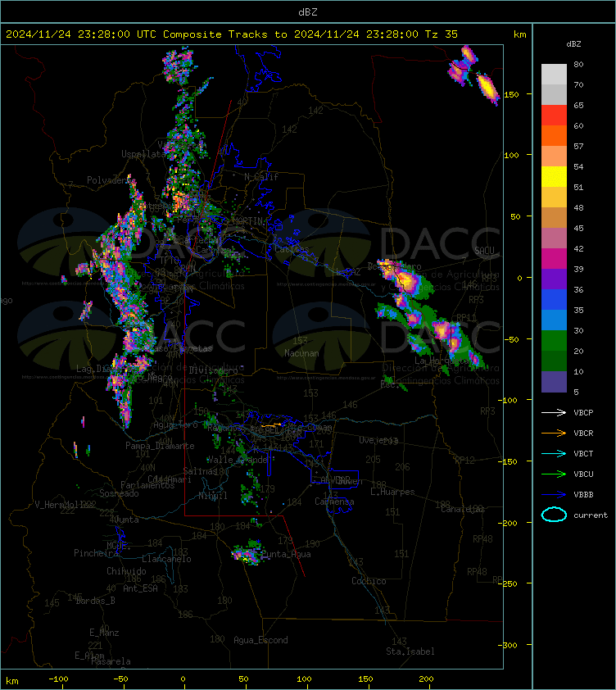Click the white VBCP arrow icon
Viewport: 616px width, 690px height.
tap(554, 412)
